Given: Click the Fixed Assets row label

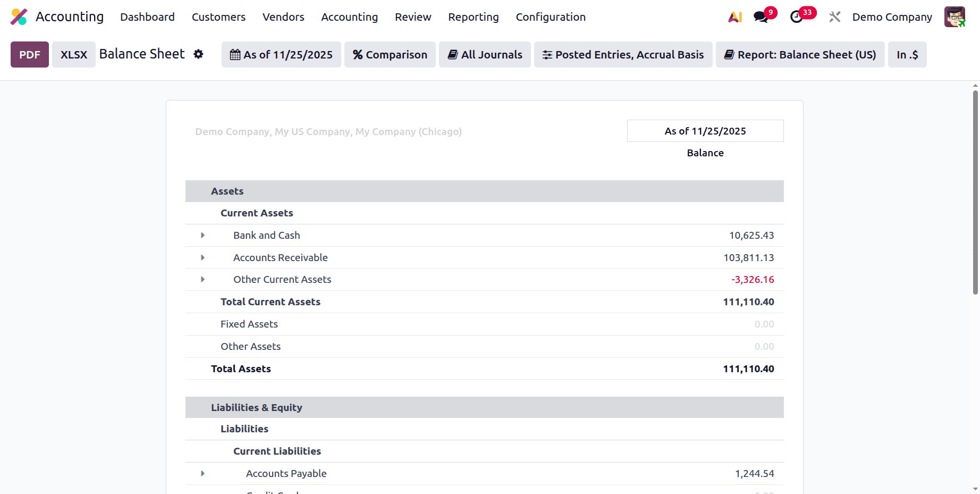Looking at the screenshot, I should tap(249, 324).
